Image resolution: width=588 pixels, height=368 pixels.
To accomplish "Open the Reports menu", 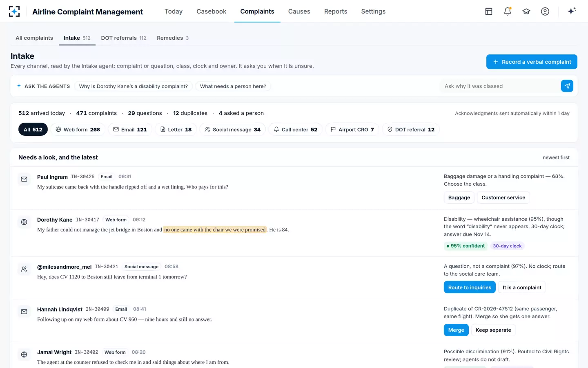I will pos(336,11).
